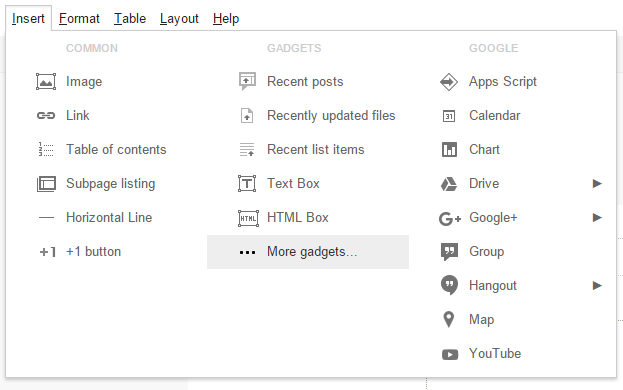Image resolution: width=623 pixels, height=390 pixels.
Task: Click the +1 button icon
Action: point(48,252)
